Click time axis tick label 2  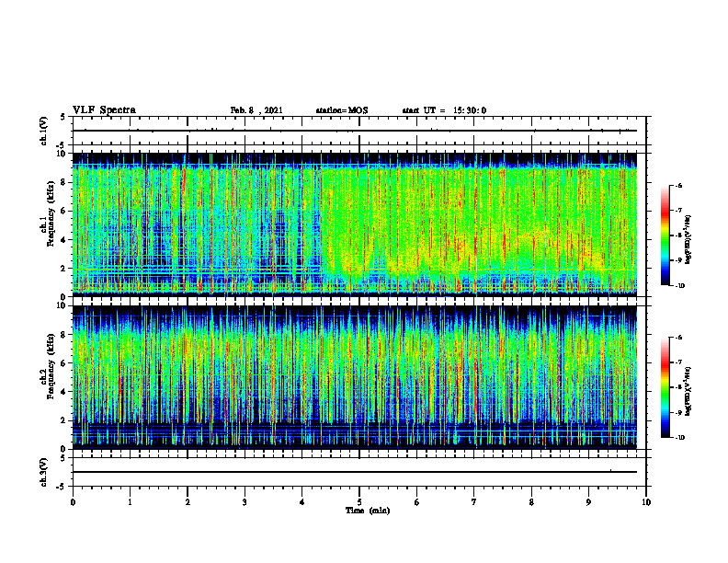click(x=188, y=502)
